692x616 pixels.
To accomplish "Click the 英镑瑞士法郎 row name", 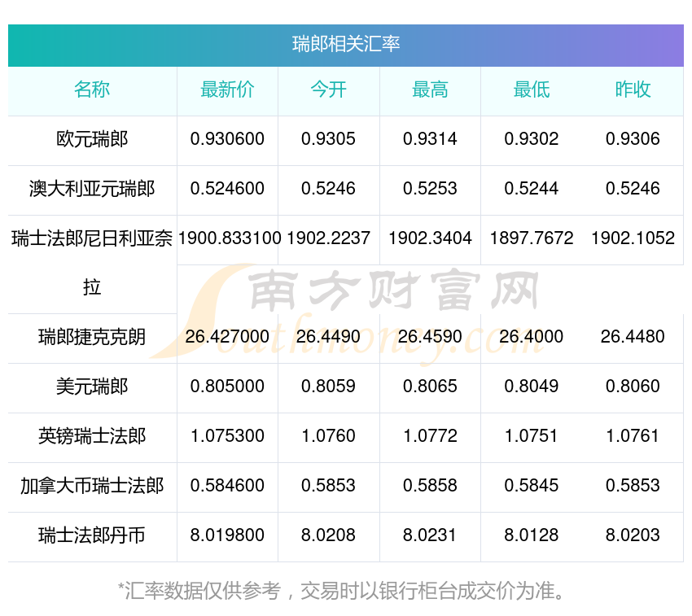I will tap(92, 436).
